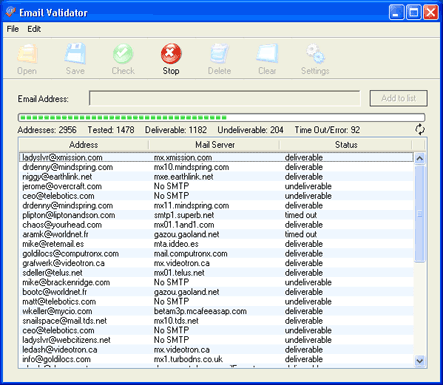Click mail server mx01.1and1.com cell

[184, 225]
